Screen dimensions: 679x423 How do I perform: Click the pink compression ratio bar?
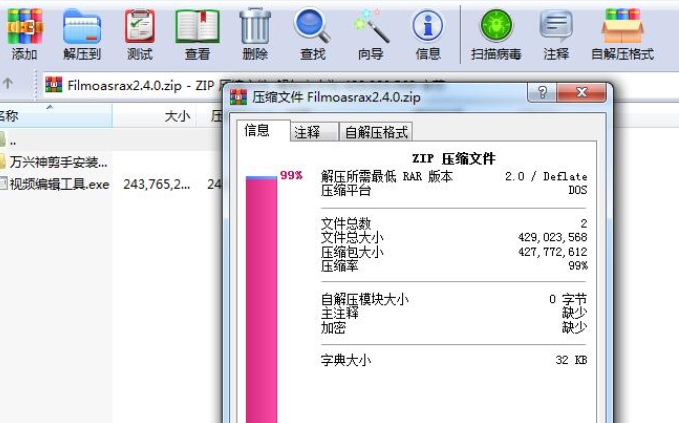point(261,299)
